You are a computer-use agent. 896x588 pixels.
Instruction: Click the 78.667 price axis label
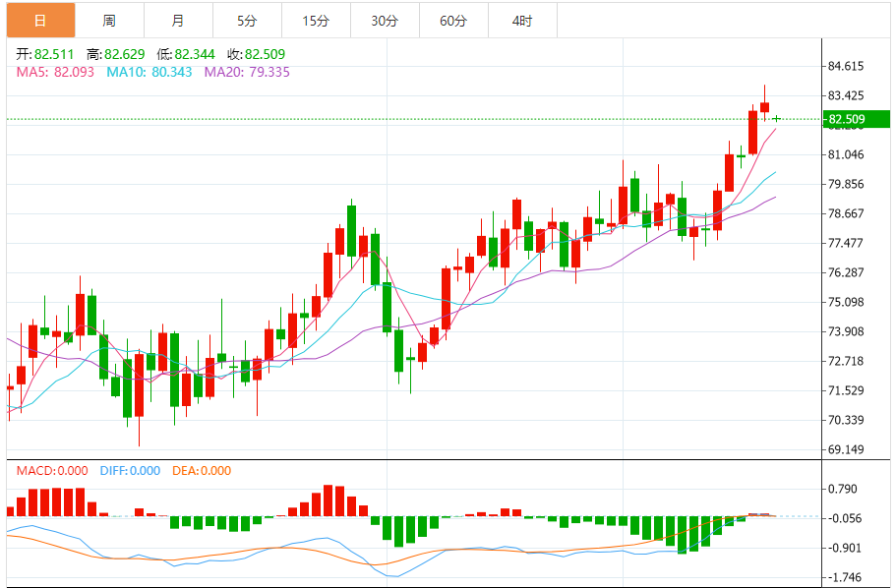click(x=846, y=213)
